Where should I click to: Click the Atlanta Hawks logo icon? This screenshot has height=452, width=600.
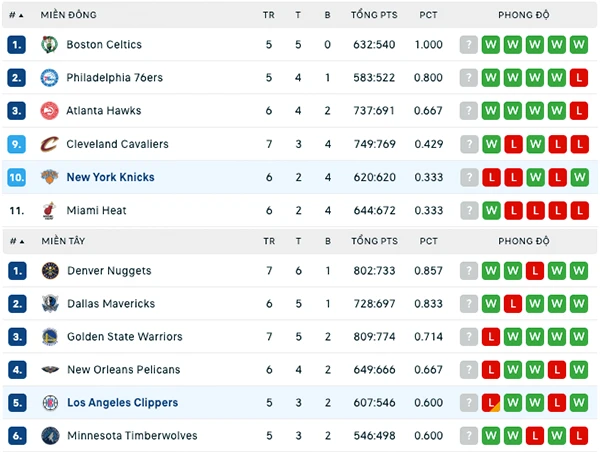[x=49, y=111]
